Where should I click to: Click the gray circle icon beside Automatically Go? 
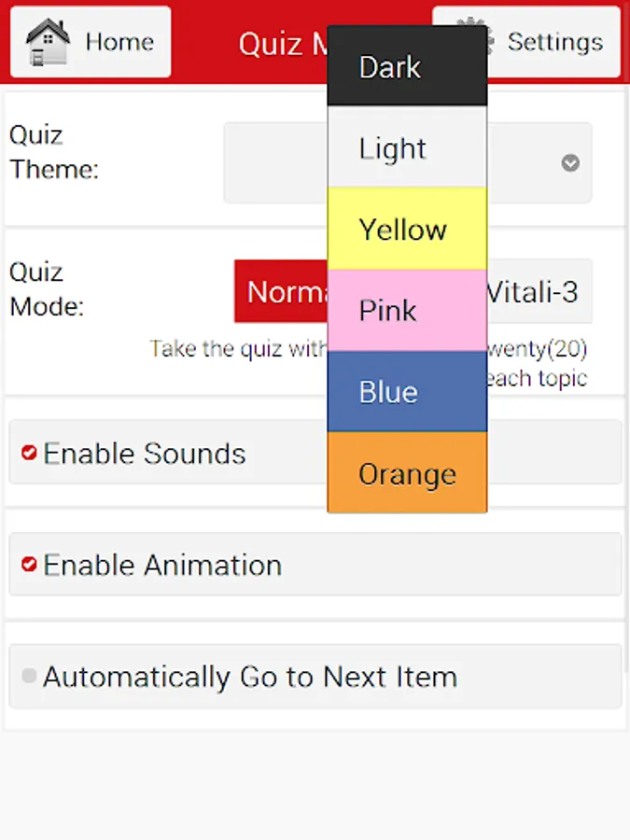(29, 676)
